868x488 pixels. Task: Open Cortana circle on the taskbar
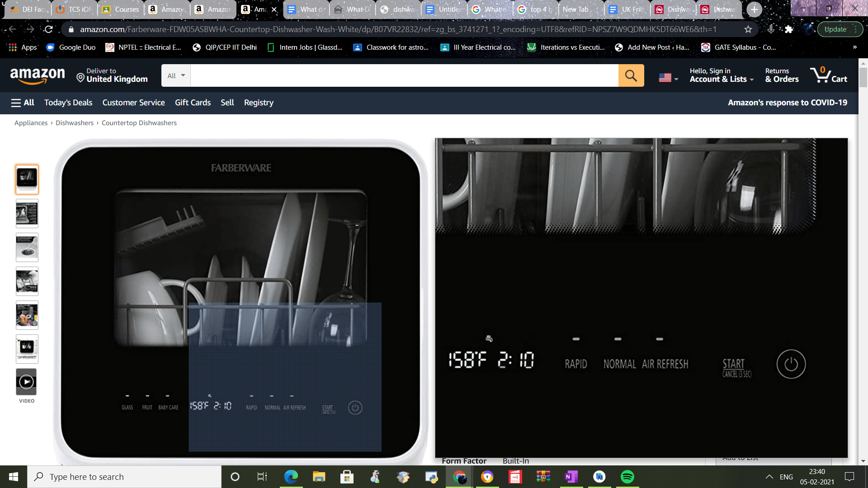(x=235, y=477)
